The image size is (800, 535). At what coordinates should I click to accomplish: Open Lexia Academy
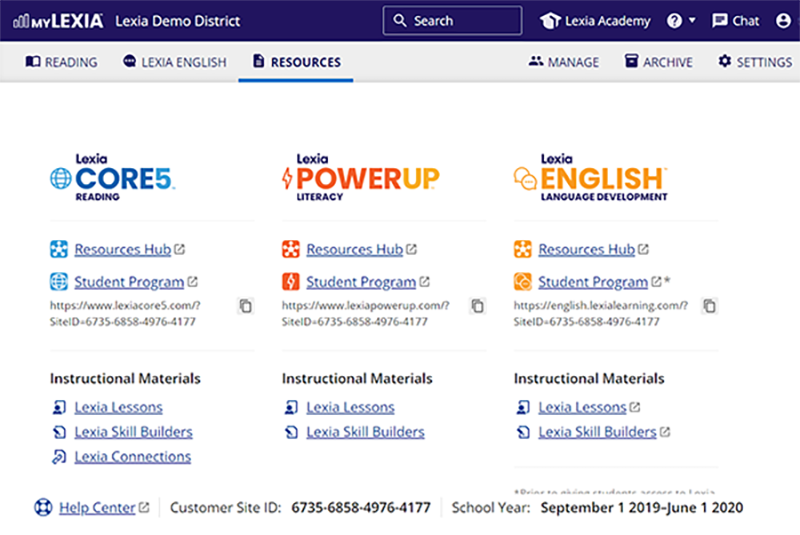coord(595,21)
